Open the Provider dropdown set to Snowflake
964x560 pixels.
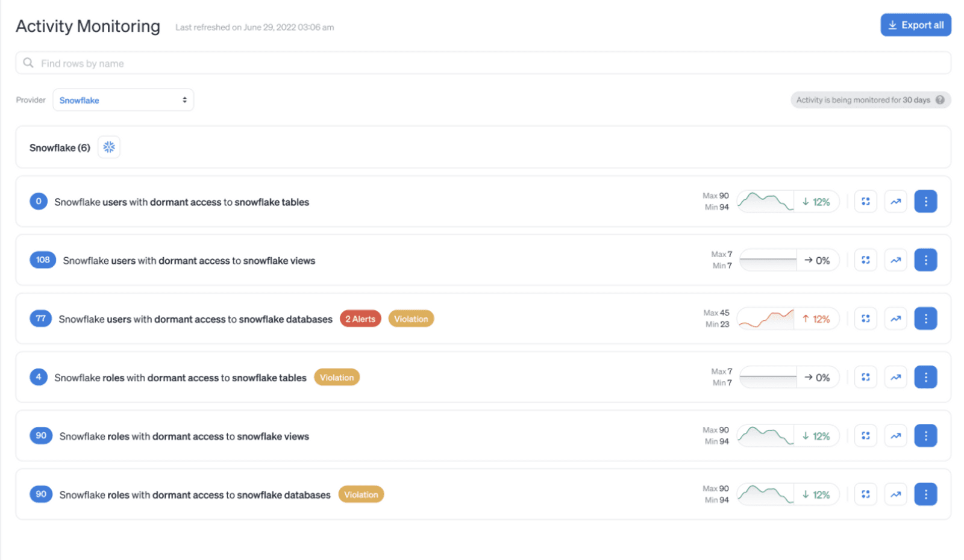point(123,100)
